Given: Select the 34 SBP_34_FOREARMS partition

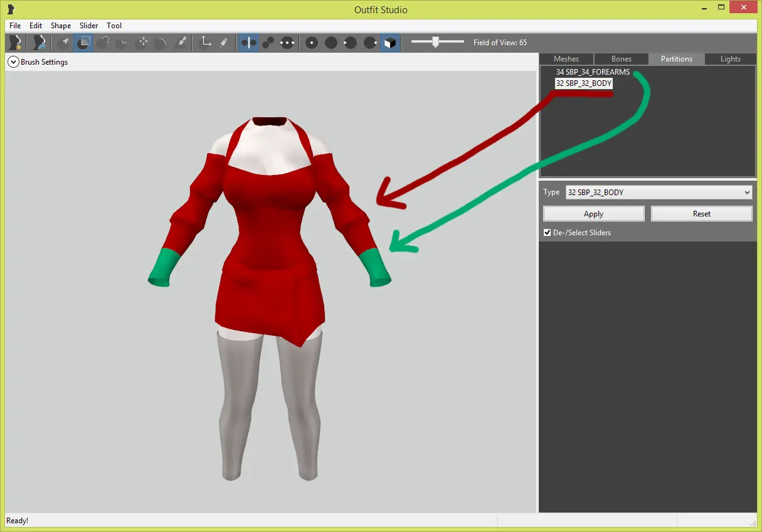Looking at the screenshot, I should pos(592,72).
